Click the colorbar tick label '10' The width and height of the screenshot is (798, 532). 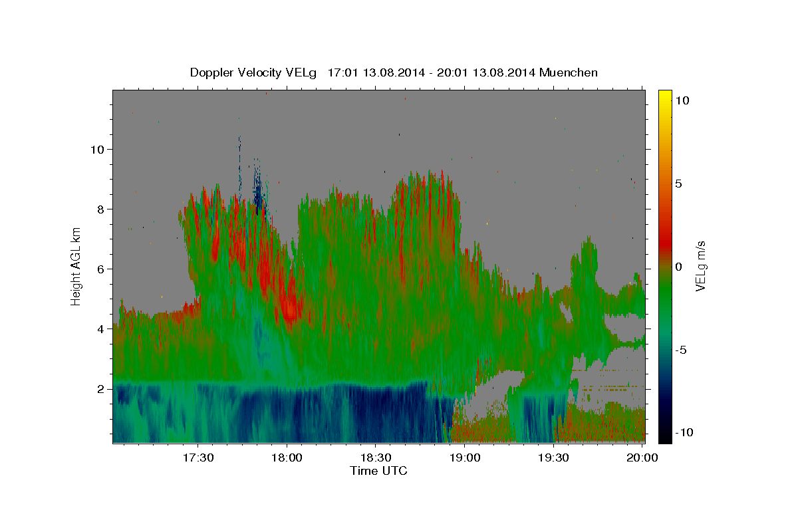pos(682,100)
